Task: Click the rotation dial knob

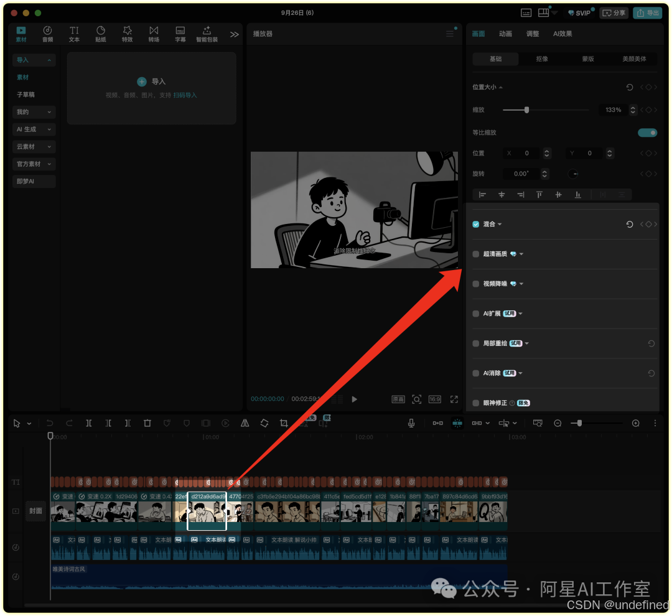Action: [573, 174]
